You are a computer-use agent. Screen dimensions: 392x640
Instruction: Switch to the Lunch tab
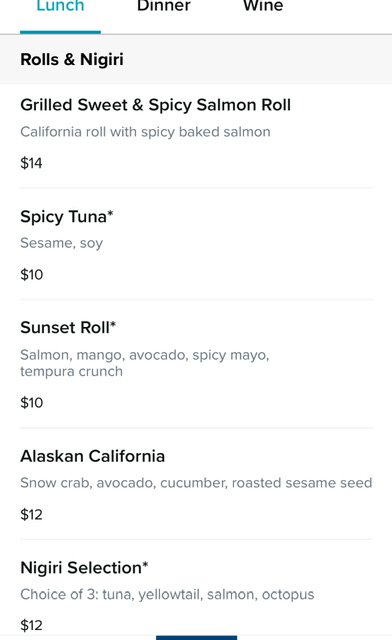click(x=60, y=7)
